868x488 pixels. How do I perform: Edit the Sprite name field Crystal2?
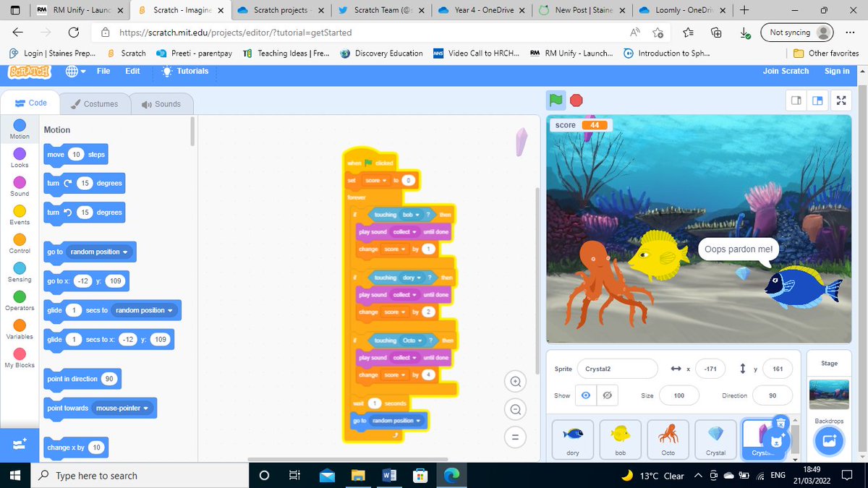click(617, 369)
